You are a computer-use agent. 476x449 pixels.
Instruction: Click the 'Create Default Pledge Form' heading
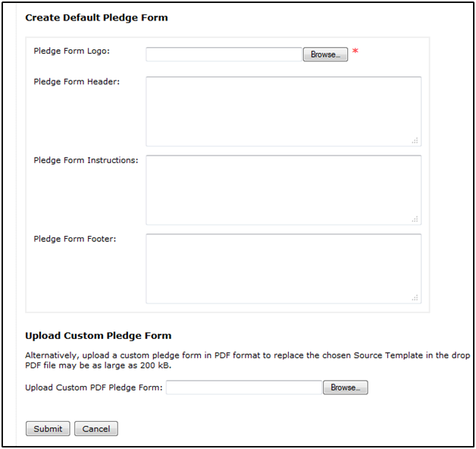[96, 17]
